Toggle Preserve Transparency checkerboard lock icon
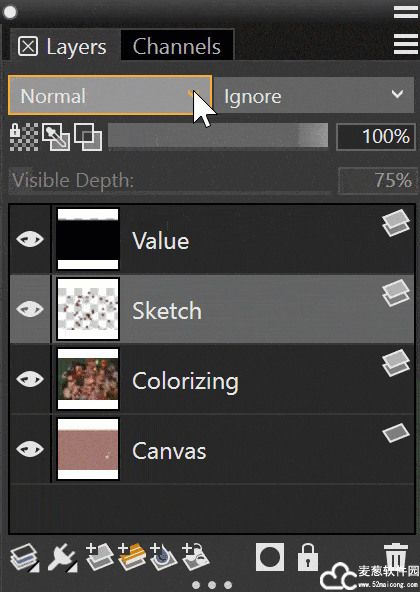Viewport: 420px width, 592px height. point(24,137)
